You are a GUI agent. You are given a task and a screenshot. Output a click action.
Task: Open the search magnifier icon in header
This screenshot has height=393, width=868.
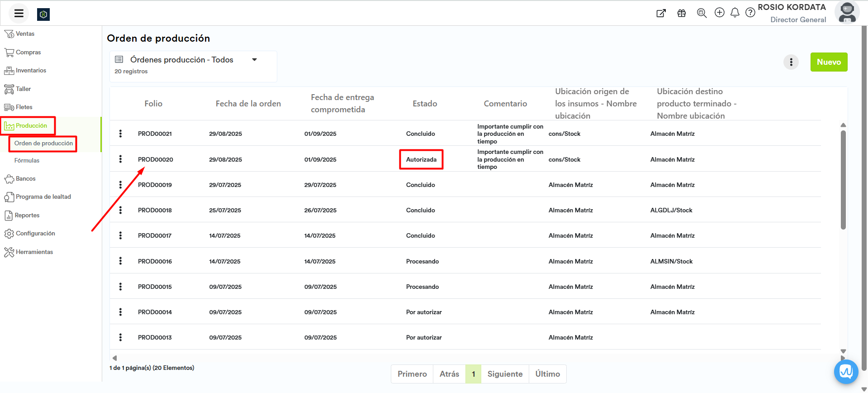pos(702,13)
